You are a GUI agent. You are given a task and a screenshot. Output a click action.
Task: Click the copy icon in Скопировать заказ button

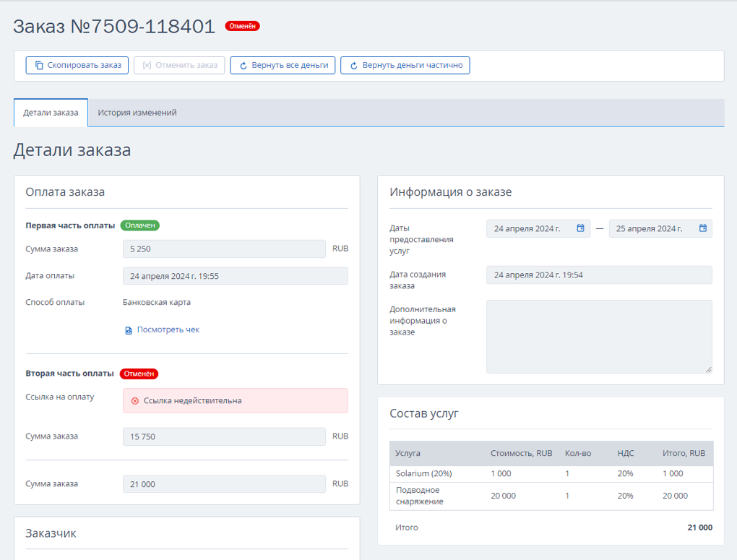pos(40,65)
